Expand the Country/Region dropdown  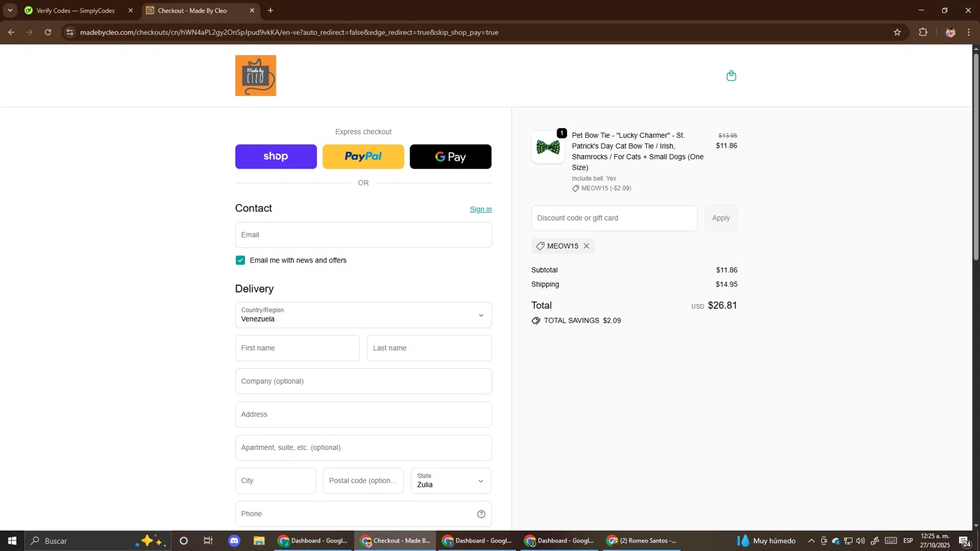[363, 315]
